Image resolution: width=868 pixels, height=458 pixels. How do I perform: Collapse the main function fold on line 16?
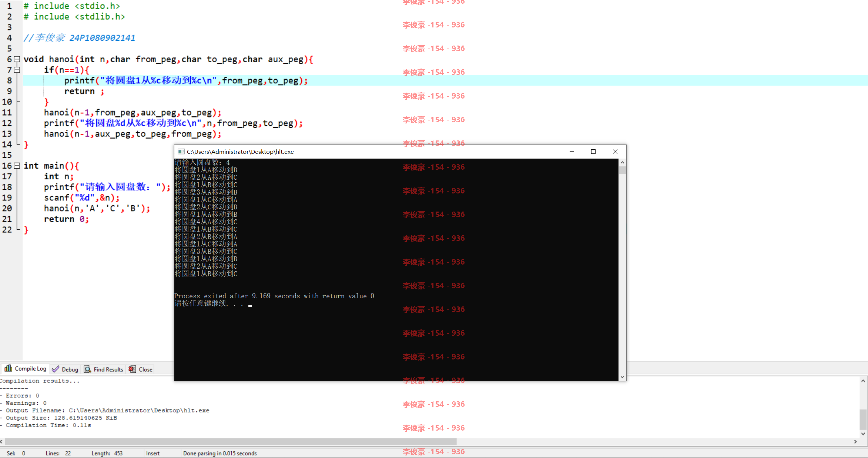(x=17, y=166)
